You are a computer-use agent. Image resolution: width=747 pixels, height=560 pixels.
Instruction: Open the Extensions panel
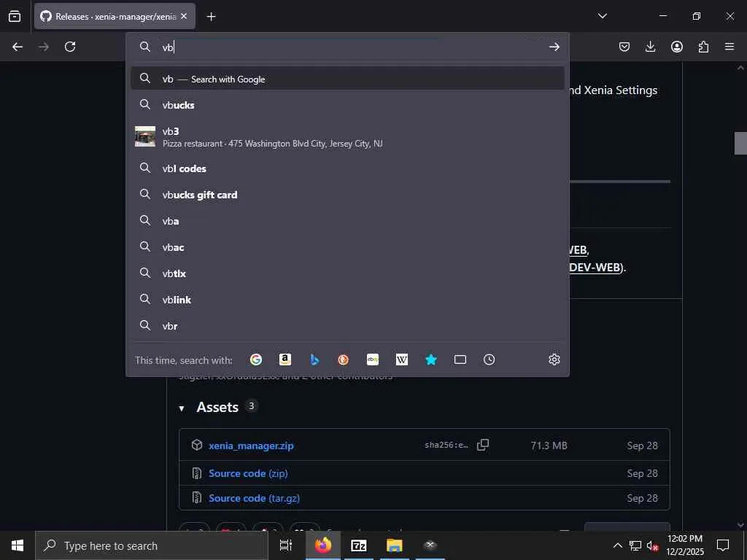pos(703,47)
